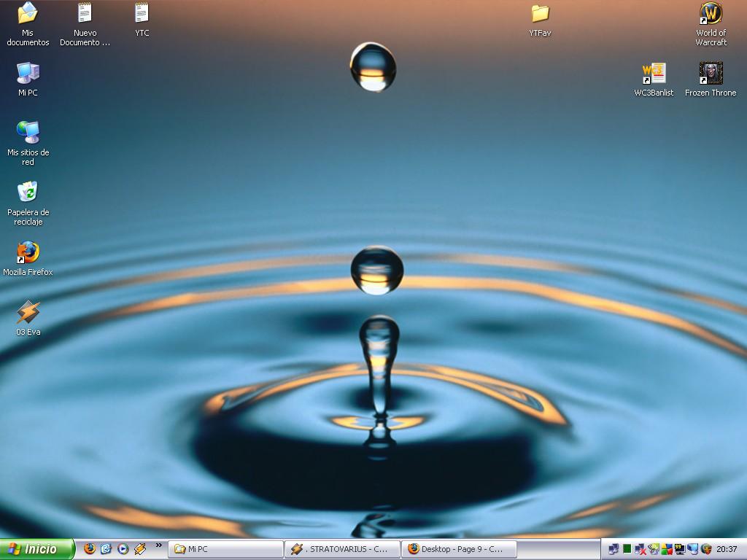Launch Winamp from the Quick Launch bar
The width and height of the screenshot is (747, 560).
pos(139,549)
